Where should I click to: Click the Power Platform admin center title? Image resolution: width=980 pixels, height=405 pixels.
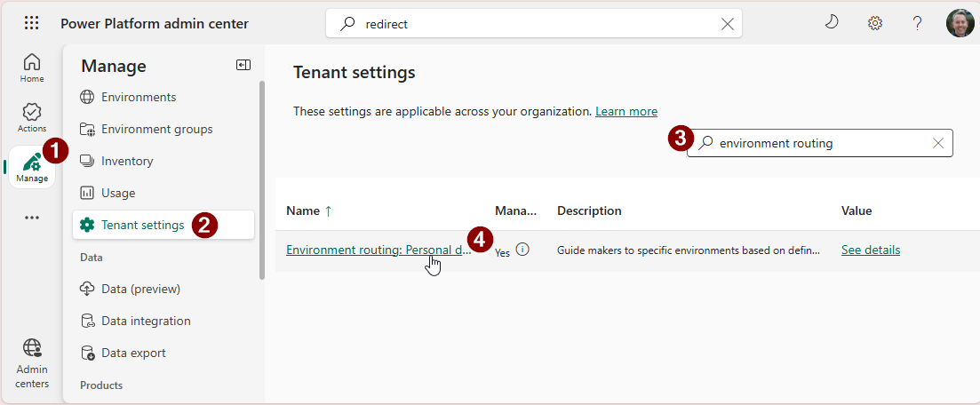155,24
